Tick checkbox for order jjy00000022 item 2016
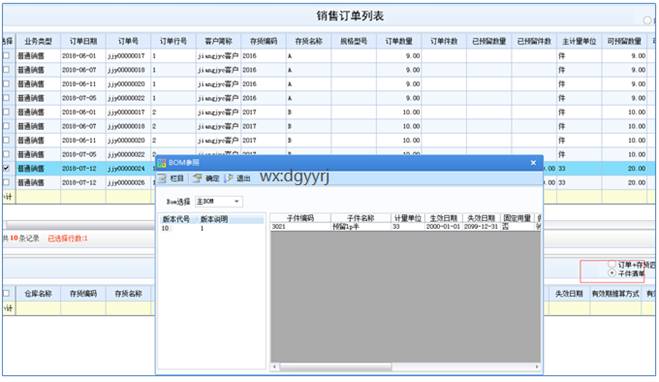Image resolution: width=659 pixels, height=382 pixels. click(6, 98)
